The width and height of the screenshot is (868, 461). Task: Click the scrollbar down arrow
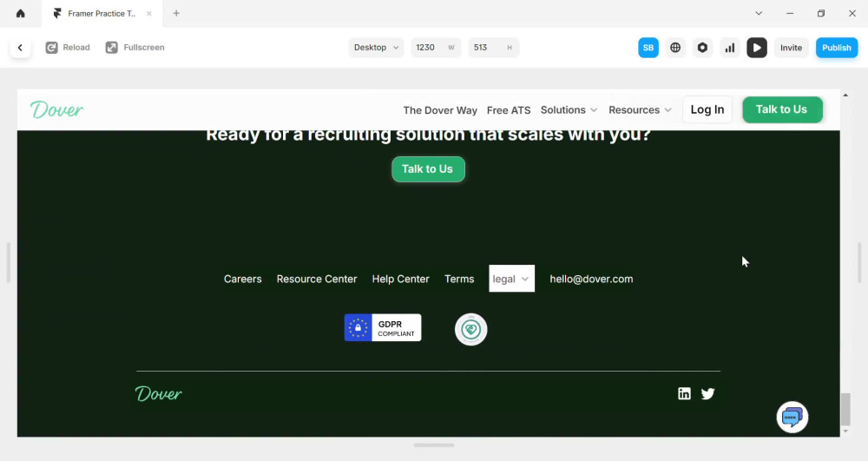click(845, 431)
